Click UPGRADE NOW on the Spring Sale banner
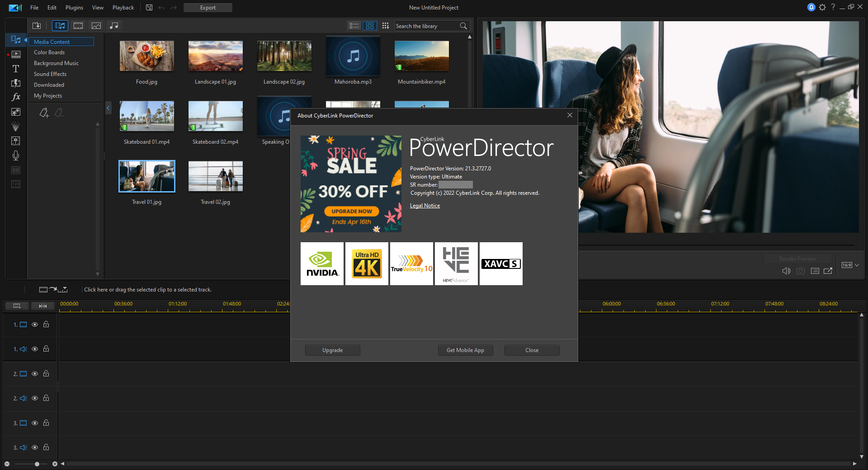This screenshot has height=470, width=868. [x=352, y=211]
